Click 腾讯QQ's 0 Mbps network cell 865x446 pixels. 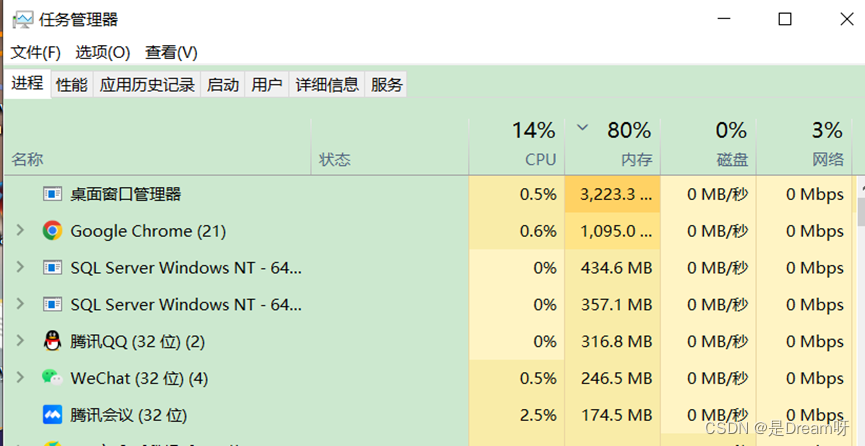(804, 341)
